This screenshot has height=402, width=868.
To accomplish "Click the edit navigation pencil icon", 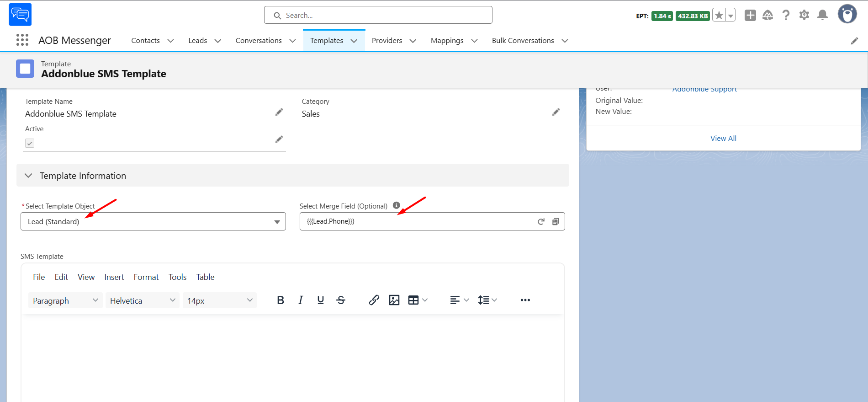I will tap(854, 41).
